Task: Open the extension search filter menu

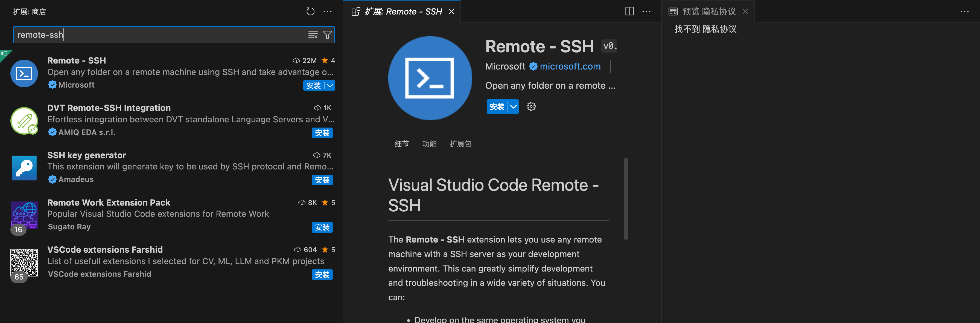Action: (327, 35)
